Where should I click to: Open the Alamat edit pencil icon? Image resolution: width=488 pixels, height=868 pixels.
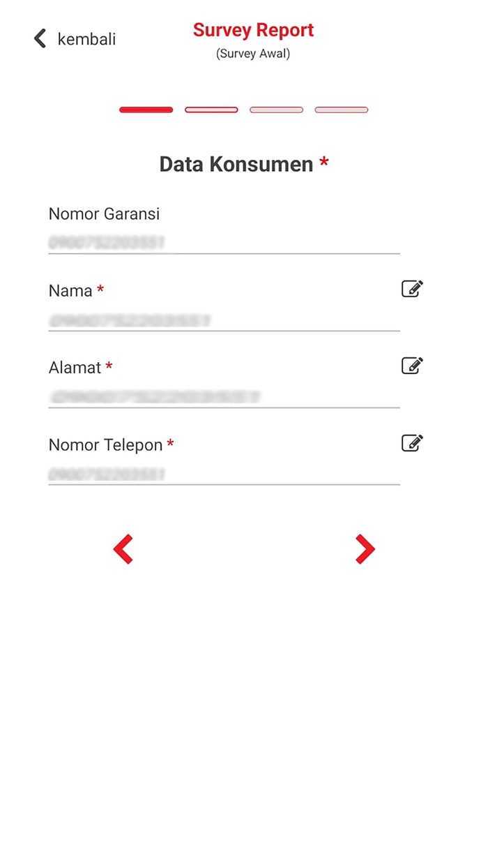click(x=412, y=366)
